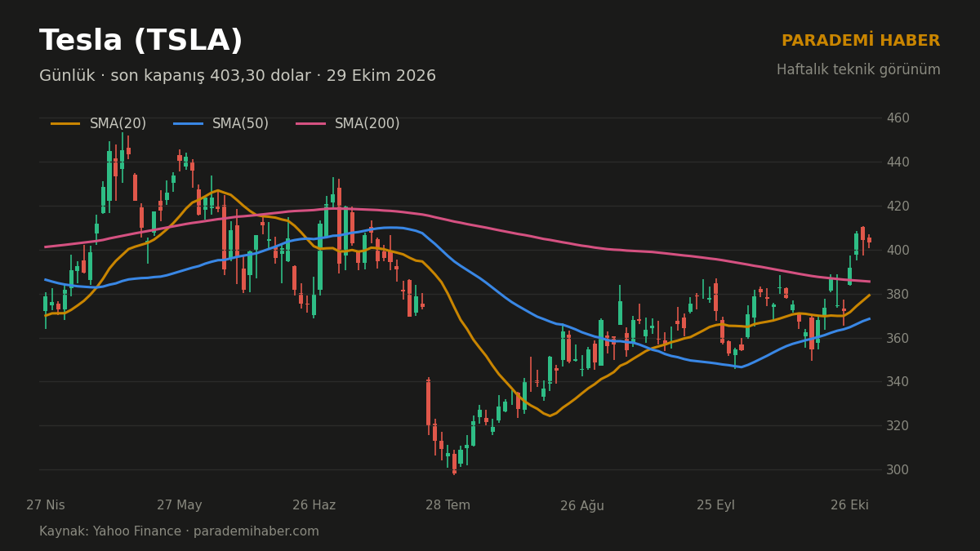
Task: Click the SMA(20) legend label
Action: coord(118,124)
